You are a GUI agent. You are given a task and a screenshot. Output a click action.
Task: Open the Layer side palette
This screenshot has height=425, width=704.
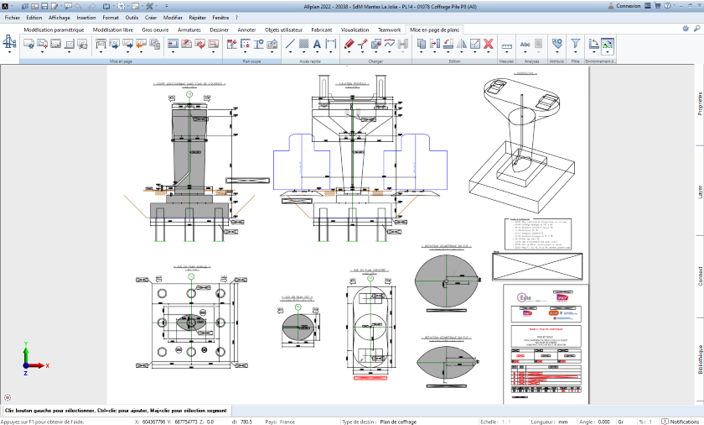pyautogui.click(x=700, y=192)
